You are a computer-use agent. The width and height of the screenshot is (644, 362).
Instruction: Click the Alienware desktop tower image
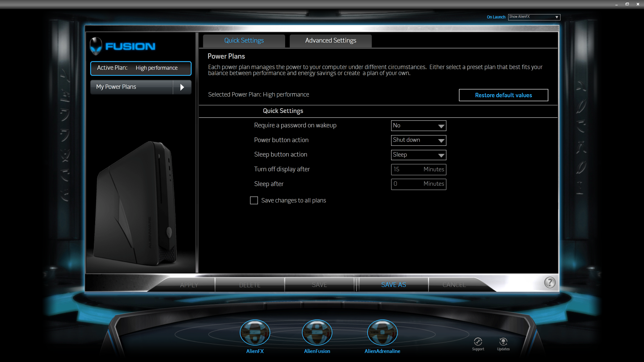[x=136, y=203]
